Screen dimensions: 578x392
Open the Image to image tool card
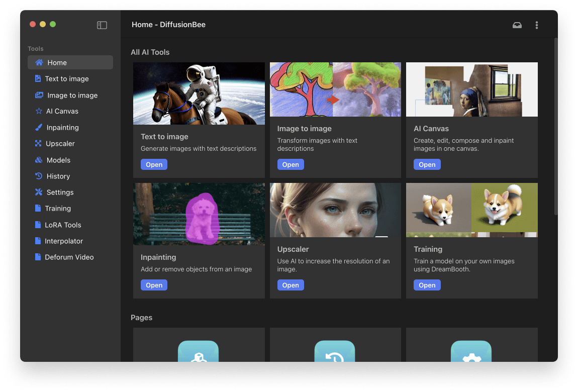(x=291, y=164)
